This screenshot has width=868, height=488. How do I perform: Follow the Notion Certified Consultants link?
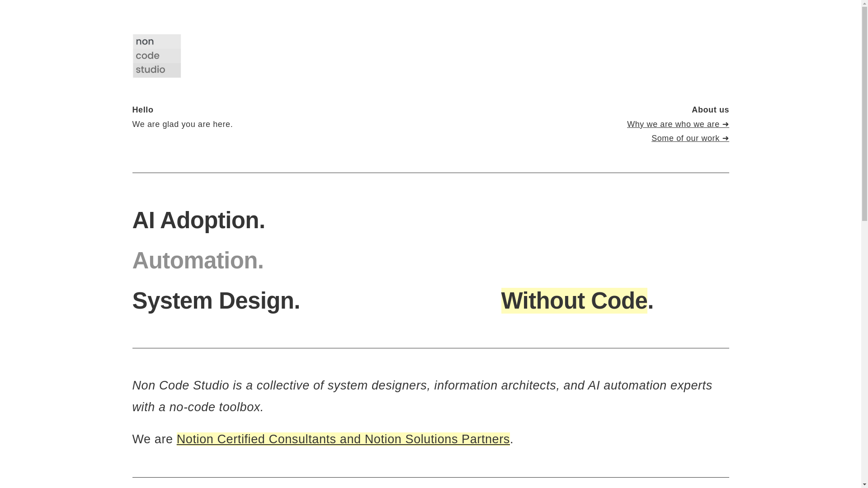343,439
